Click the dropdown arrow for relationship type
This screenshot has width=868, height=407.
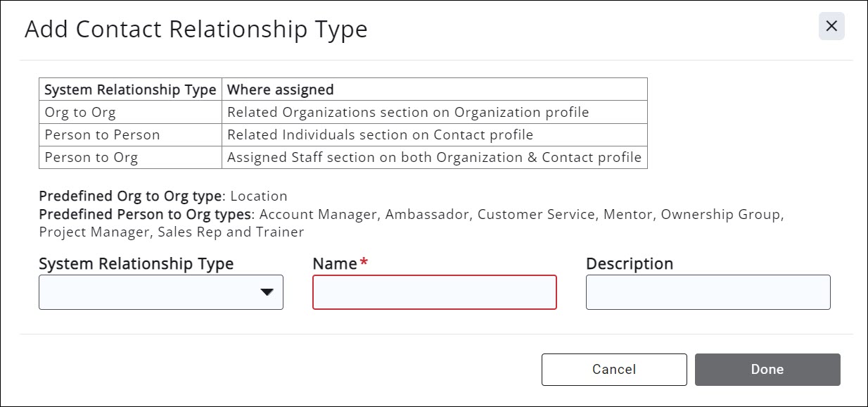(x=267, y=292)
